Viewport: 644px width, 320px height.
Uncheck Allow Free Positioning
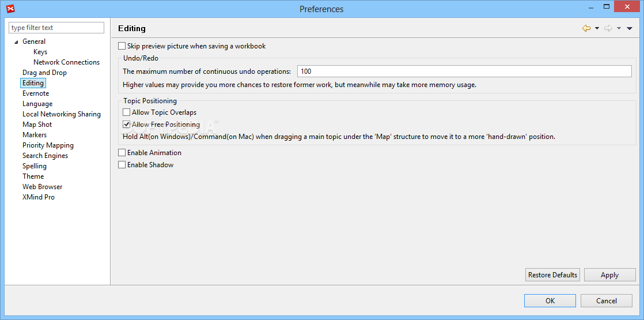coord(127,124)
